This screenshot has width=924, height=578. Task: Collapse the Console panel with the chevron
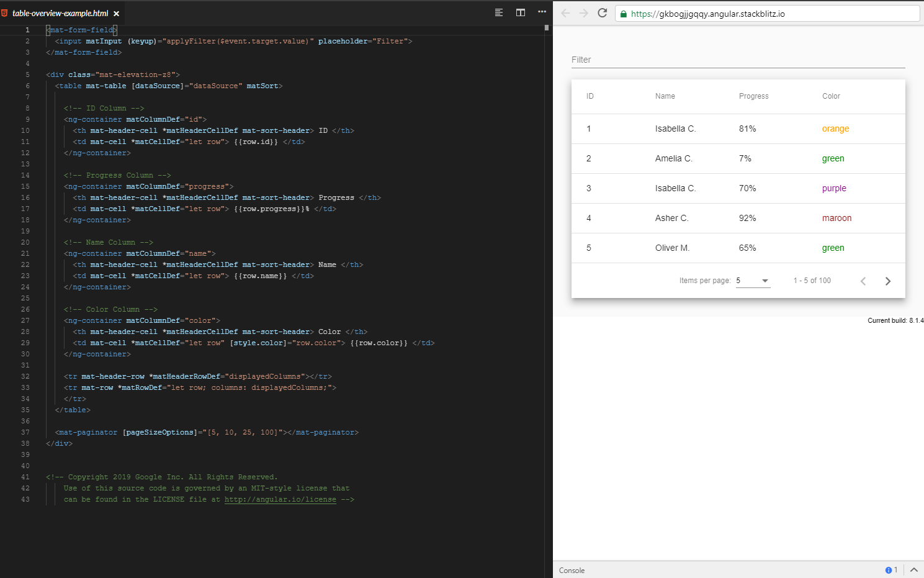tap(913, 569)
